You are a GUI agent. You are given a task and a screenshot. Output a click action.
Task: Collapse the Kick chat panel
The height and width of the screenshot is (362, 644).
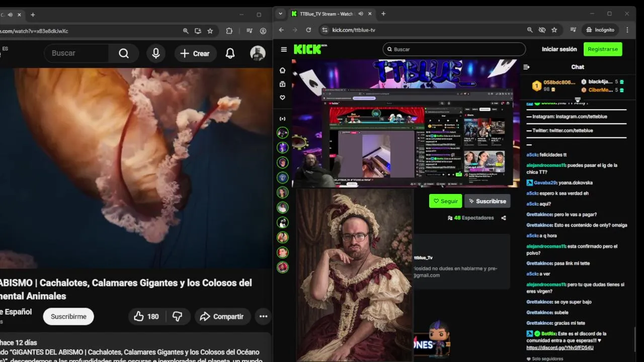526,67
